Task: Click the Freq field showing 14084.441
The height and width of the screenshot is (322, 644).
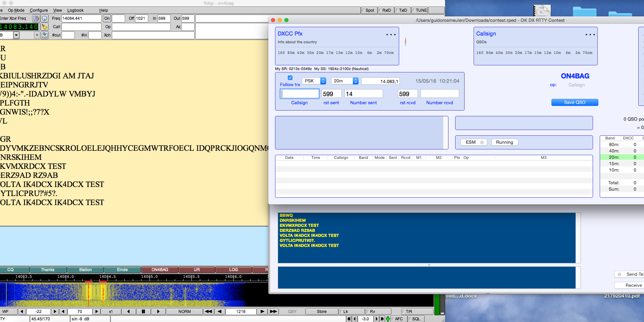Action: coord(82,18)
